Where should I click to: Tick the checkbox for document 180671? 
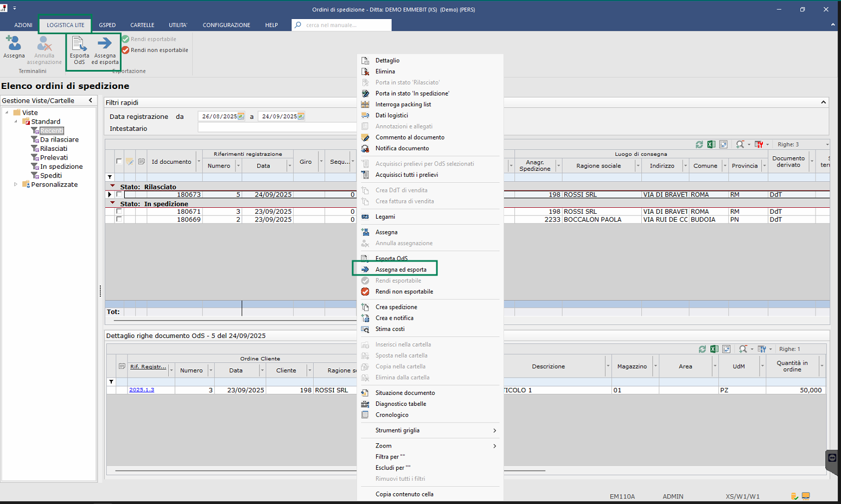point(119,212)
